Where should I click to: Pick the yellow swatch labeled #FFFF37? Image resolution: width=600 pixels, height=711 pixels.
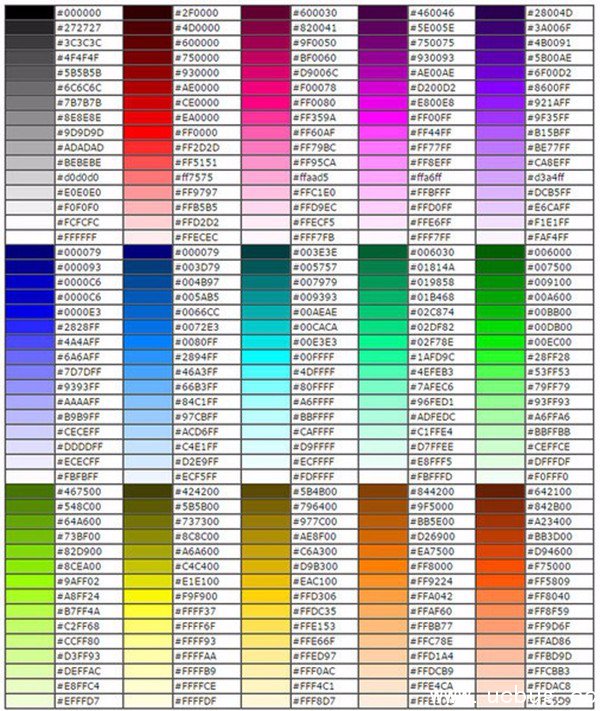click(146, 611)
